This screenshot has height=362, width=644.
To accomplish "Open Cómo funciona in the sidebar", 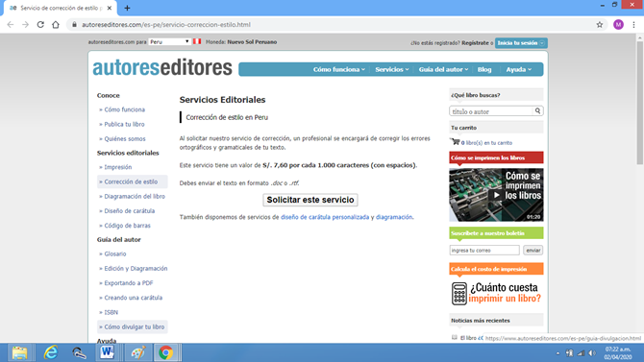I will [124, 109].
